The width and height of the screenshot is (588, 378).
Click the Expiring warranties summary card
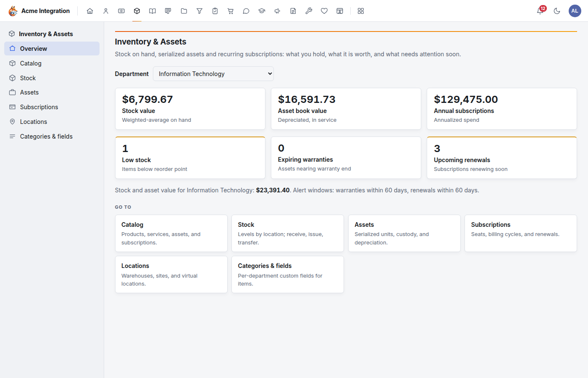click(346, 158)
